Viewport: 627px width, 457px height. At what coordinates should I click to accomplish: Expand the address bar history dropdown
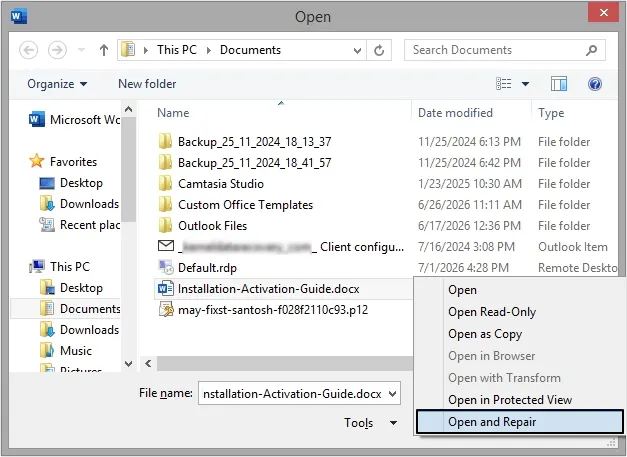point(357,50)
